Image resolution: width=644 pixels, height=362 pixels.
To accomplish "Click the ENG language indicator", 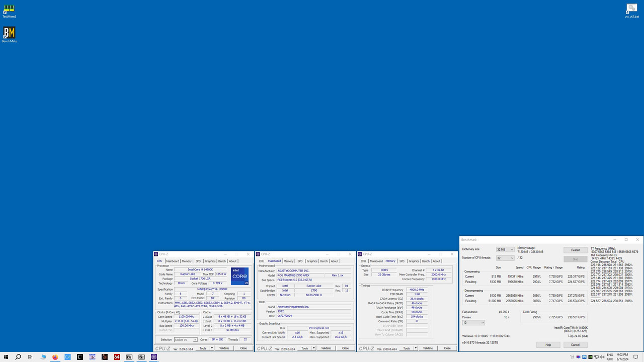I will 610,355.
